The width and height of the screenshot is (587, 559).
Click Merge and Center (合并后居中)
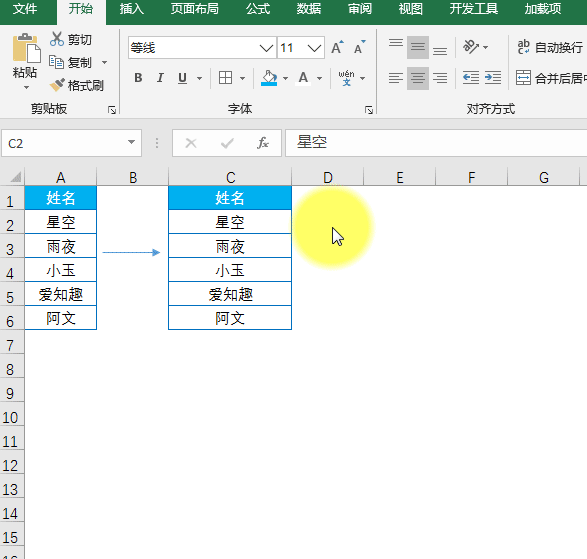coord(551,78)
